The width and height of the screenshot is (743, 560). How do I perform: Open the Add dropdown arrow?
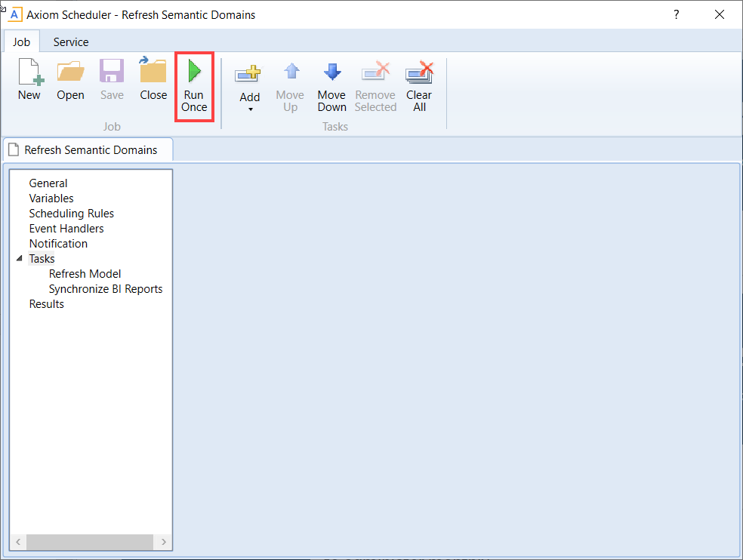(x=251, y=109)
